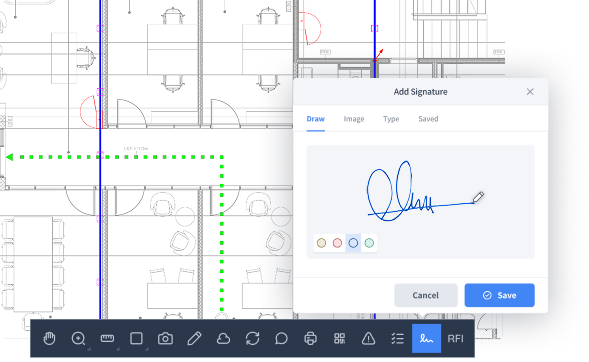Toggle the Signature tool in toolbar

pos(426,339)
